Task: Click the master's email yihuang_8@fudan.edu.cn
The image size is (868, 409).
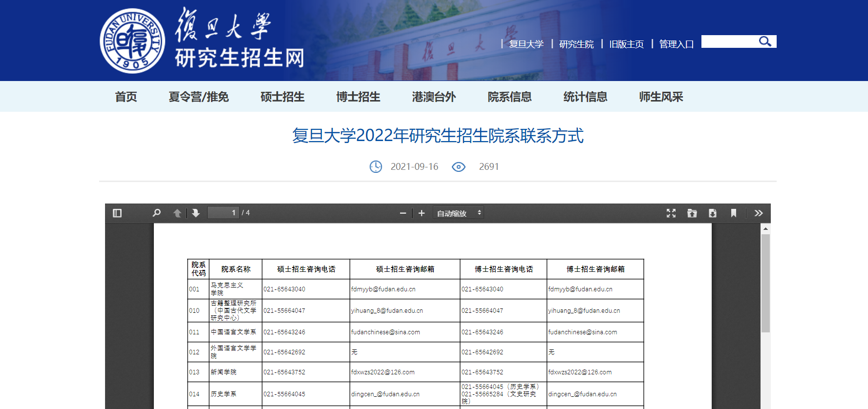Action: coord(387,310)
